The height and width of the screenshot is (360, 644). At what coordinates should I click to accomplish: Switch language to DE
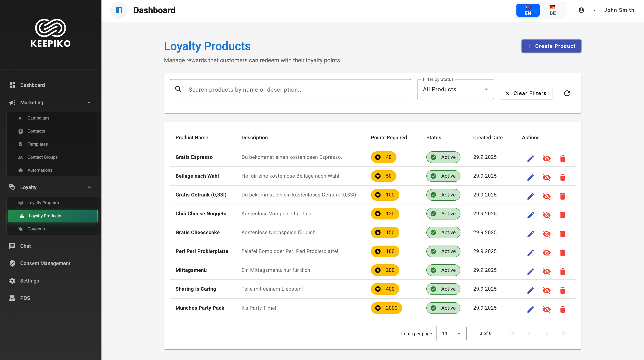(x=552, y=10)
